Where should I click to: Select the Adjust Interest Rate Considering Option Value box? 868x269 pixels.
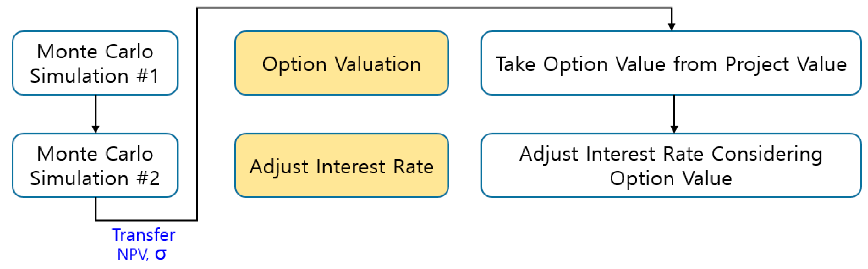670,165
